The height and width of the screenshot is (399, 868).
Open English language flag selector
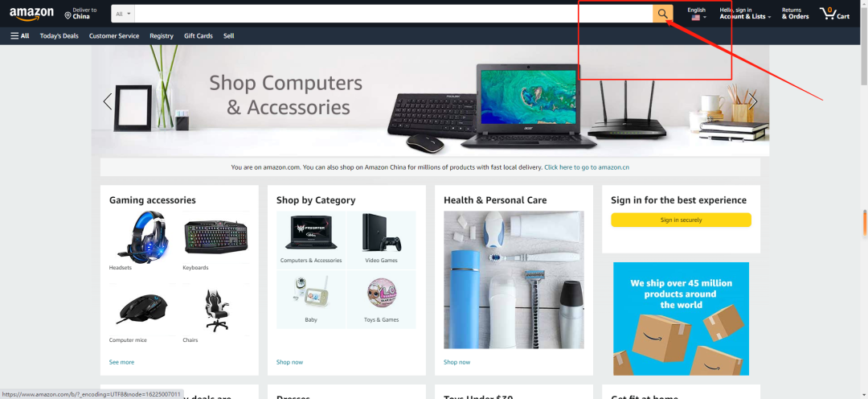click(x=696, y=14)
